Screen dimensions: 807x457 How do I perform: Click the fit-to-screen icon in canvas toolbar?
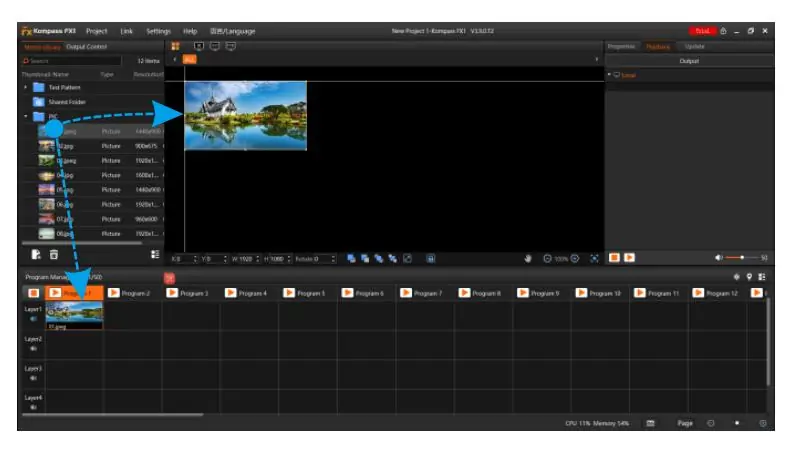594,258
